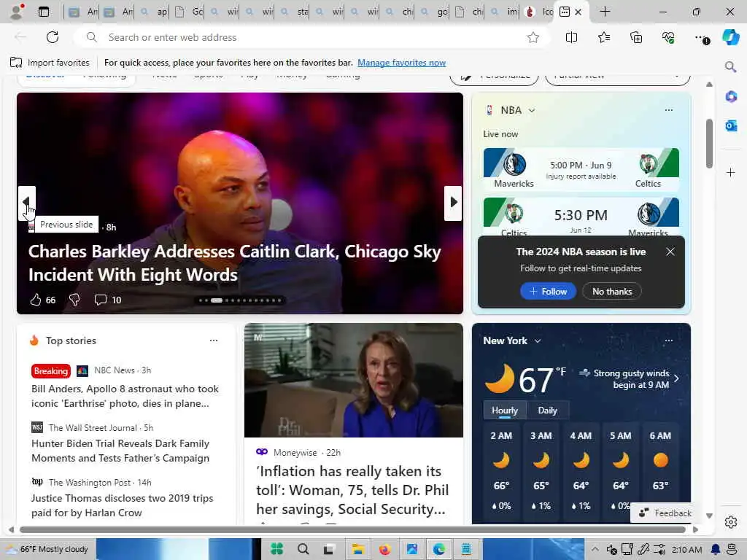This screenshot has width=747, height=560.
Task: Follow the NBA season updates
Action: pos(548,292)
